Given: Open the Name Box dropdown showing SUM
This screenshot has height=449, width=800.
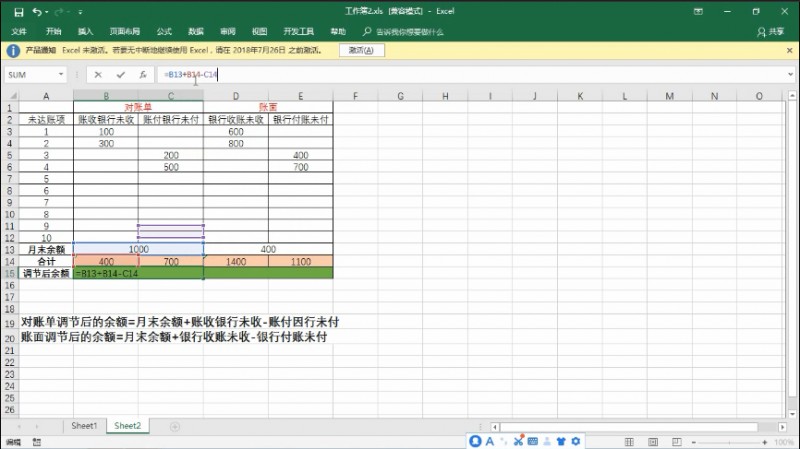Looking at the screenshot, I should pyautogui.click(x=61, y=74).
